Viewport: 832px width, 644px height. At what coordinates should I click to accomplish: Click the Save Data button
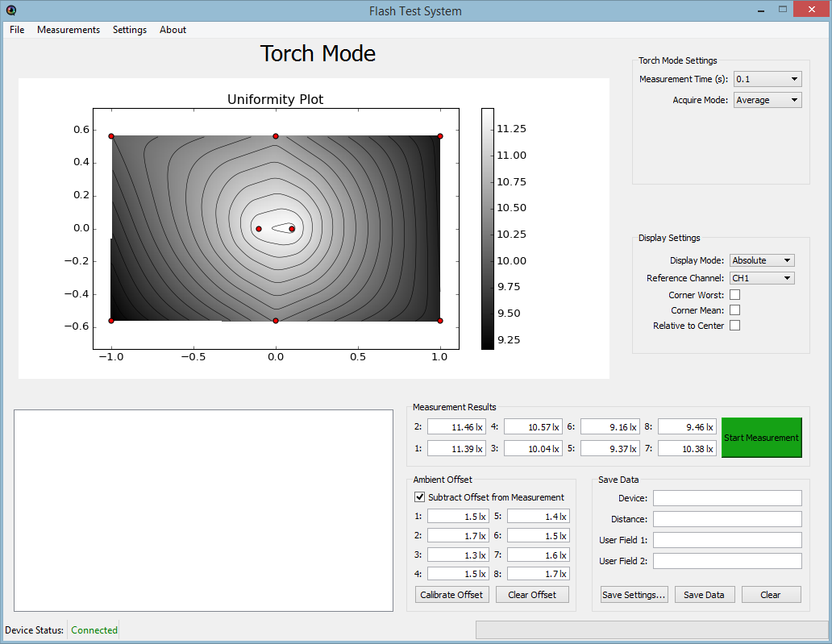pos(704,595)
